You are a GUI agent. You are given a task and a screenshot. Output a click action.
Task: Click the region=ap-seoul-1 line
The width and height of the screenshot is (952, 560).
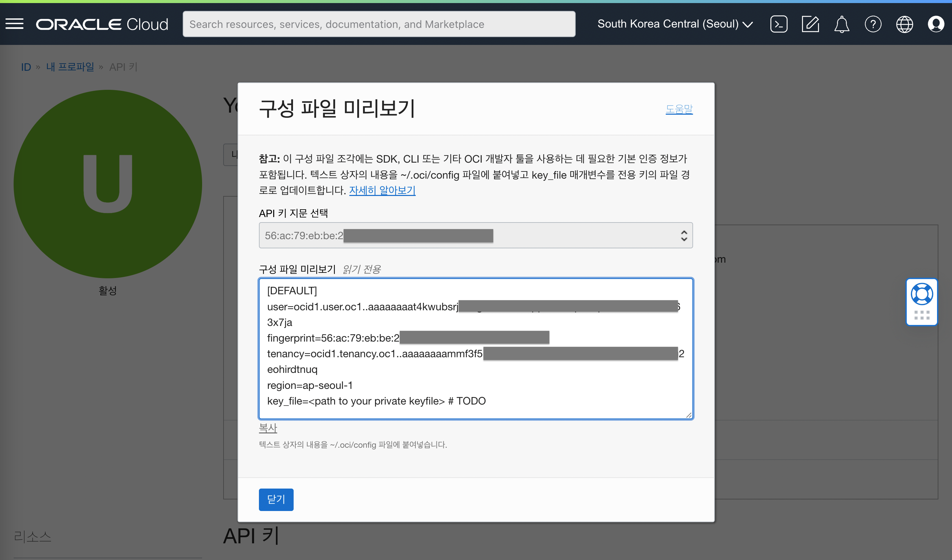coord(310,385)
